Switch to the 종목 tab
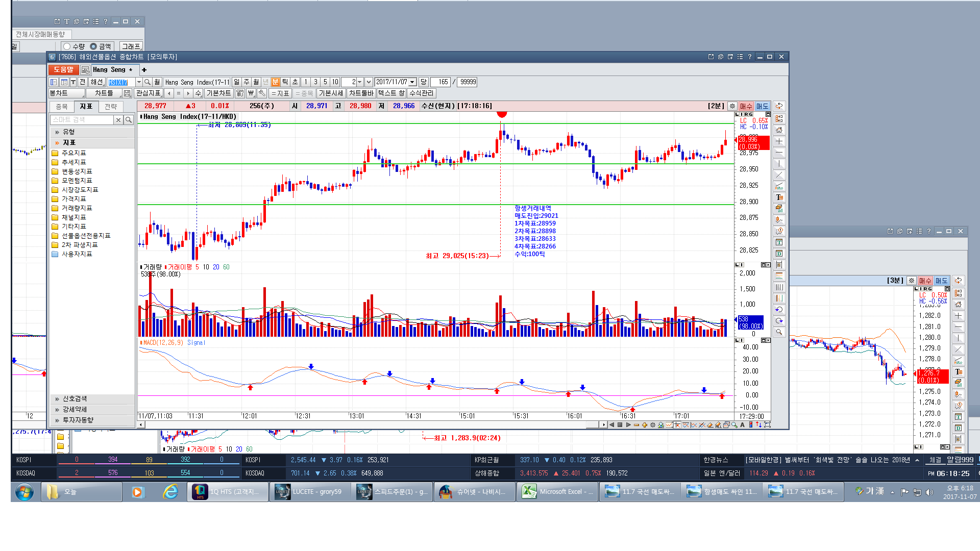 62,107
